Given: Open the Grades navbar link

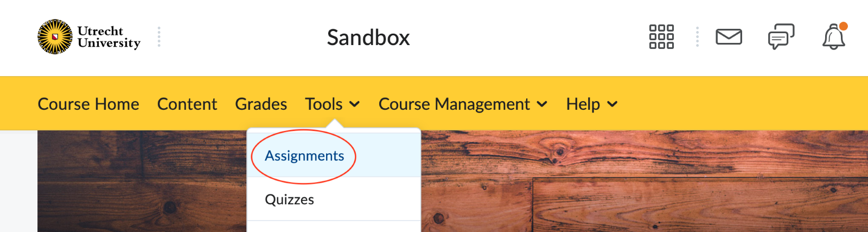Looking at the screenshot, I should pos(261,104).
